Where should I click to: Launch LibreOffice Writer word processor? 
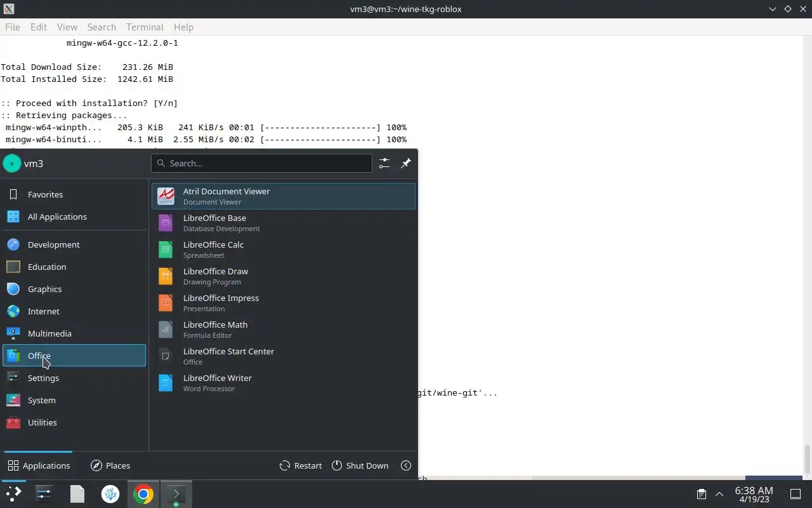click(284, 383)
